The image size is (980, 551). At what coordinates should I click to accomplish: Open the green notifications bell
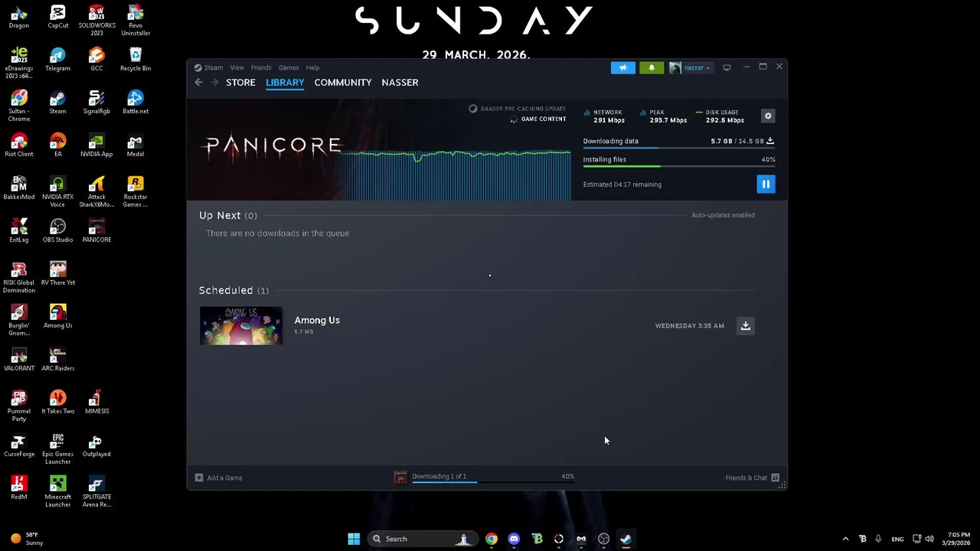[652, 67]
